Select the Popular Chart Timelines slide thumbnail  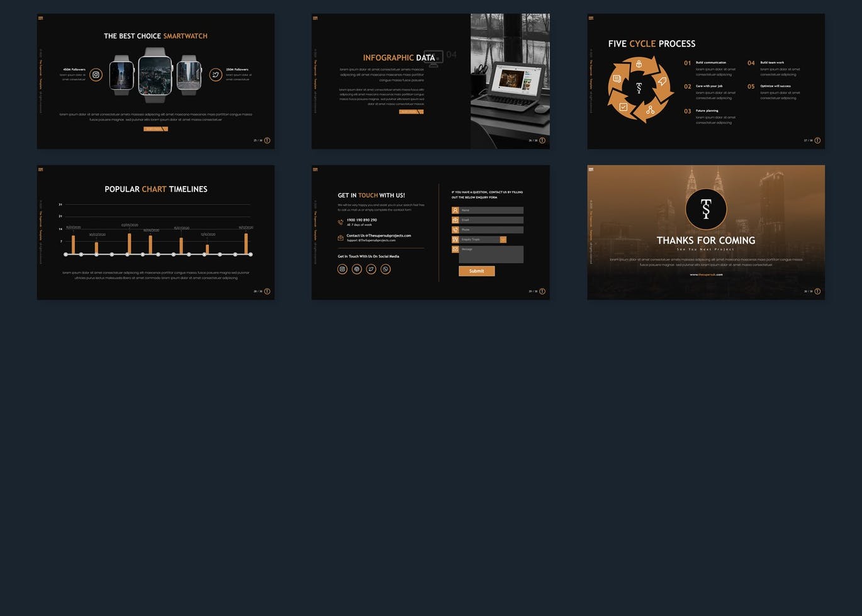(155, 232)
